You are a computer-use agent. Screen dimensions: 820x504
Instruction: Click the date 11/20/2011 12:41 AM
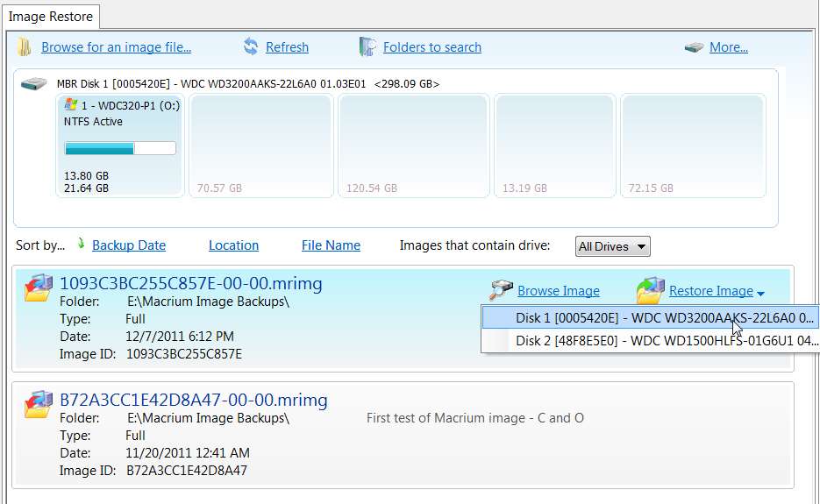[x=187, y=453]
